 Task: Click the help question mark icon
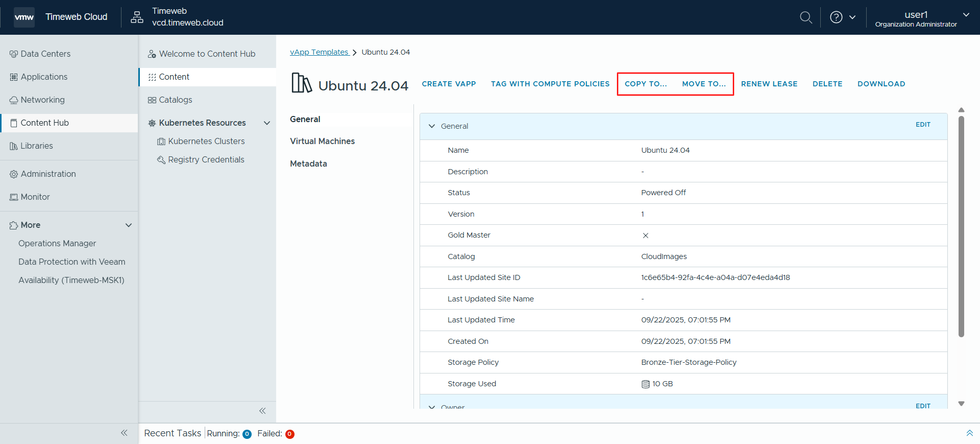836,17
